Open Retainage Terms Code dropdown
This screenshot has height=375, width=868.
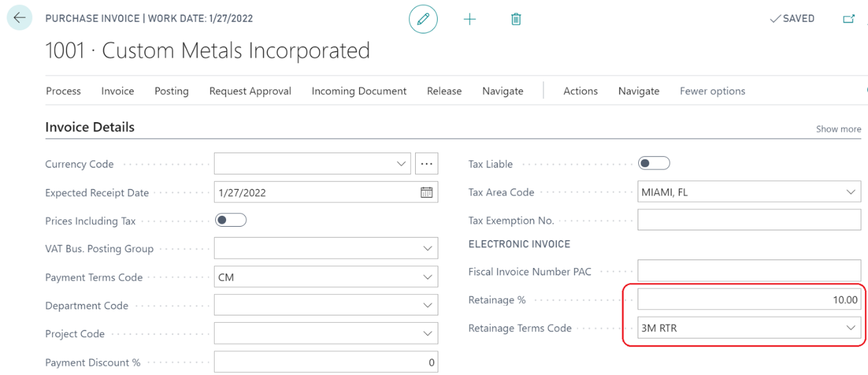coord(851,328)
